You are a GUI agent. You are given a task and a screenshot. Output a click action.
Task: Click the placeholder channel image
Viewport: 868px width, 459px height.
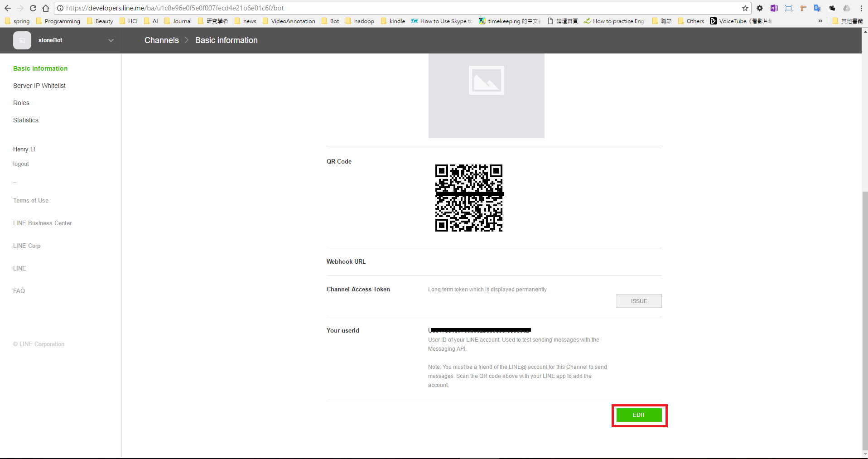coord(487,96)
